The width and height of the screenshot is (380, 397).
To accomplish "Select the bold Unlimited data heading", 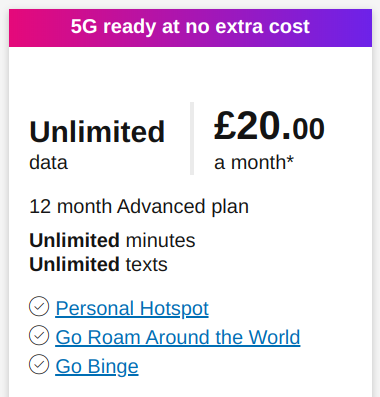I will 97,132.
